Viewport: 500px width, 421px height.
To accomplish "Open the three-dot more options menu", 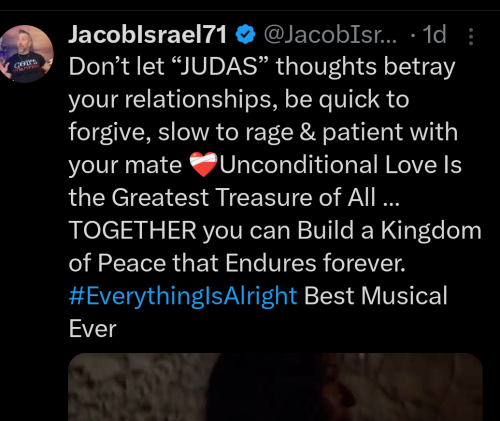I will pyautogui.click(x=471, y=36).
